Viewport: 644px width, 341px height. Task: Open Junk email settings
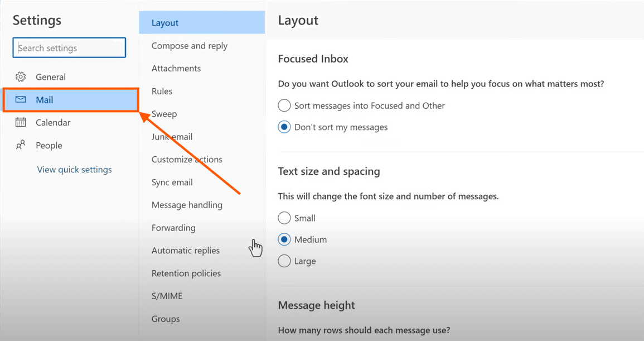click(172, 136)
